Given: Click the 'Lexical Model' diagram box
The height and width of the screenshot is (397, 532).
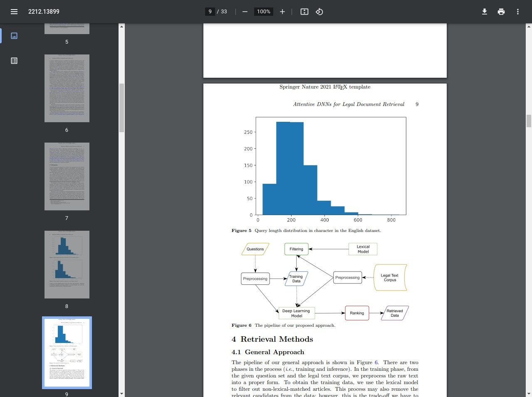Looking at the screenshot, I should tap(363, 249).
